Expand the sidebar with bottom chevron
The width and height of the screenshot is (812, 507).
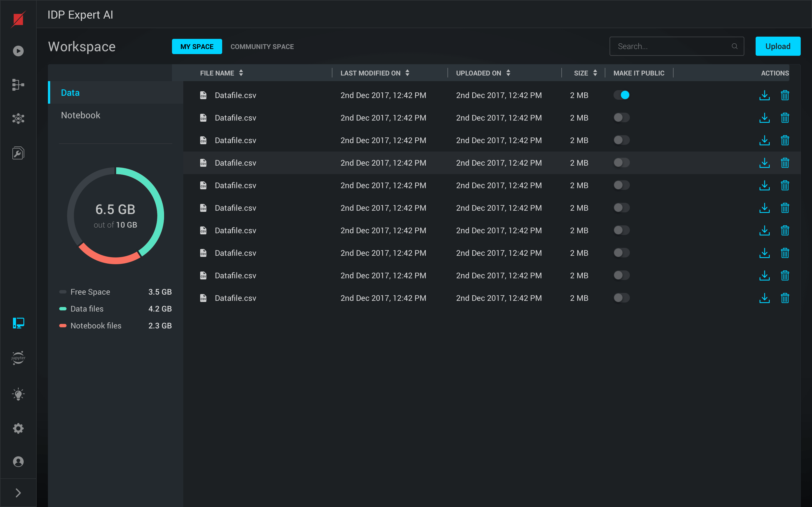coord(18,493)
